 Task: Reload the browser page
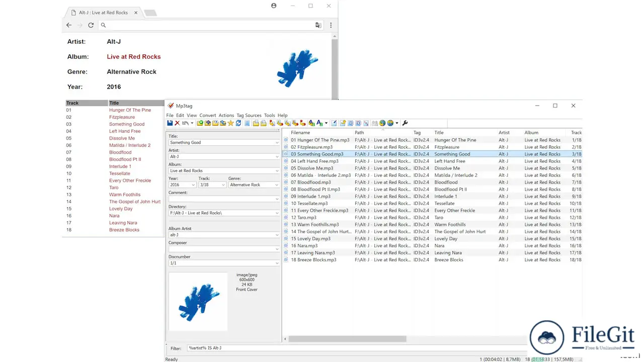point(91,25)
